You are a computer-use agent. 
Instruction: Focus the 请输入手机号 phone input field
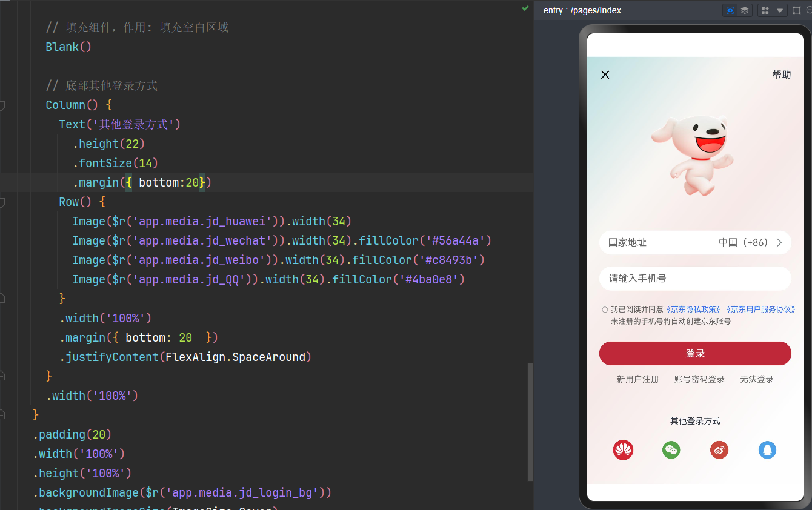click(695, 279)
